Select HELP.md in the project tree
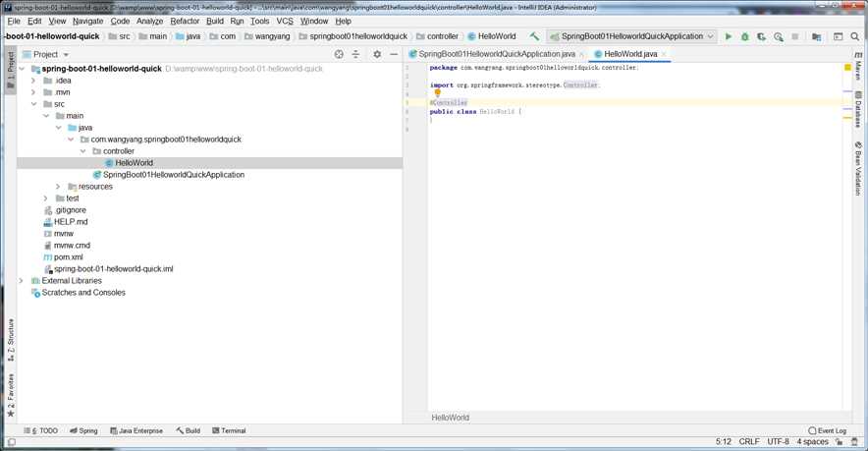Image resolution: width=868 pixels, height=451 pixels. (x=71, y=222)
